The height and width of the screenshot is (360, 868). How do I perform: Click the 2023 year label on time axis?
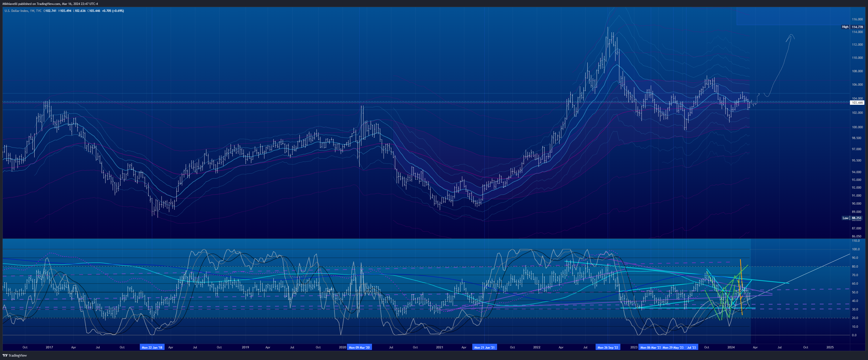pos(634,347)
